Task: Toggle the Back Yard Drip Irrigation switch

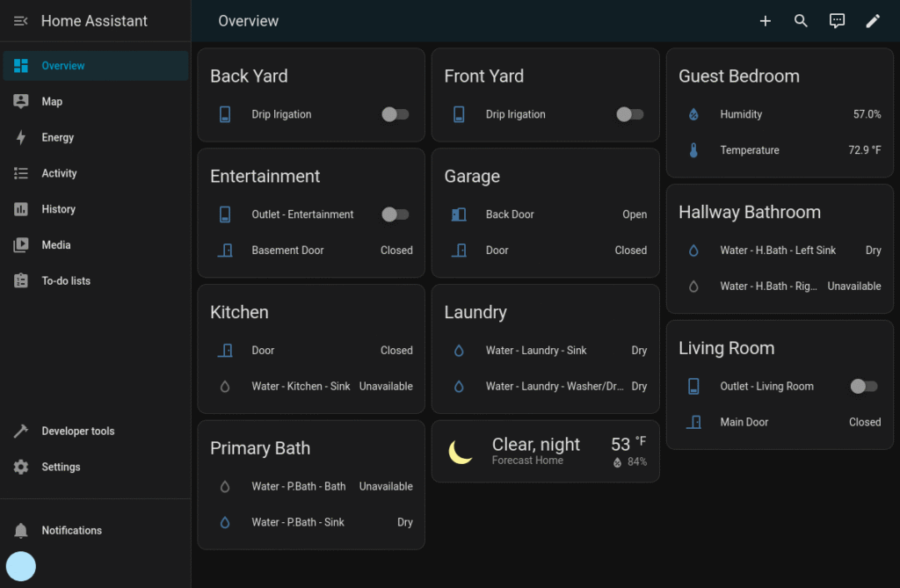Action: [395, 113]
